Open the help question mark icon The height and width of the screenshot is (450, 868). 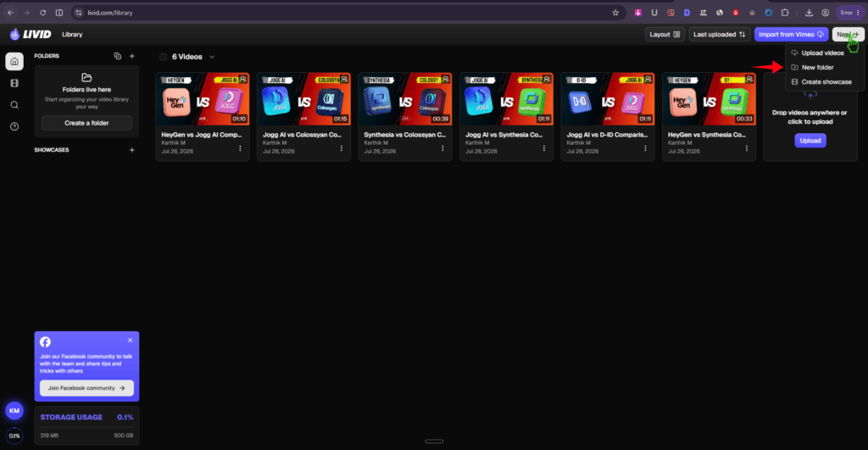coord(14,127)
